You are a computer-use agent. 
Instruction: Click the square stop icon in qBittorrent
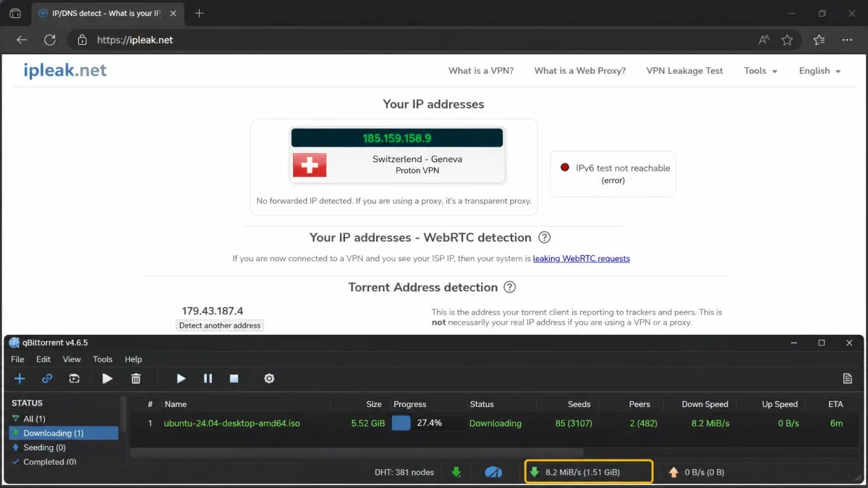(234, 378)
